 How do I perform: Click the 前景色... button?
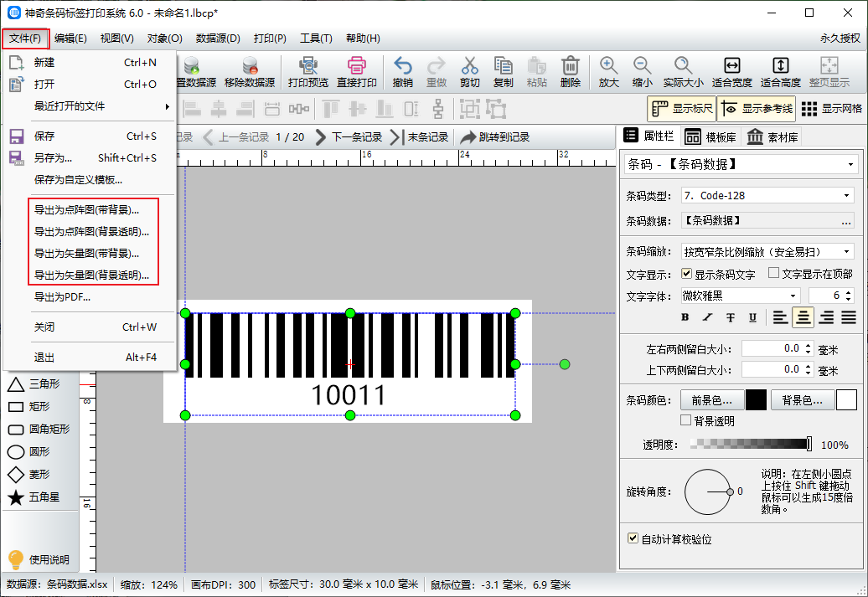click(x=711, y=400)
